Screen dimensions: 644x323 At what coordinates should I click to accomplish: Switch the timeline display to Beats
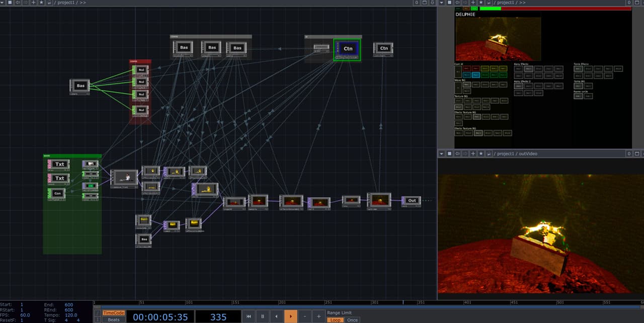(114, 319)
